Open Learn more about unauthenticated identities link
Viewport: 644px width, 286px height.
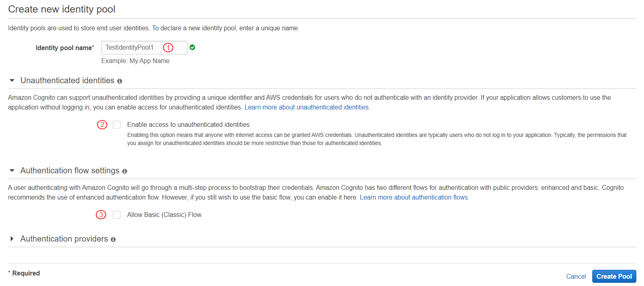[x=307, y=107]
